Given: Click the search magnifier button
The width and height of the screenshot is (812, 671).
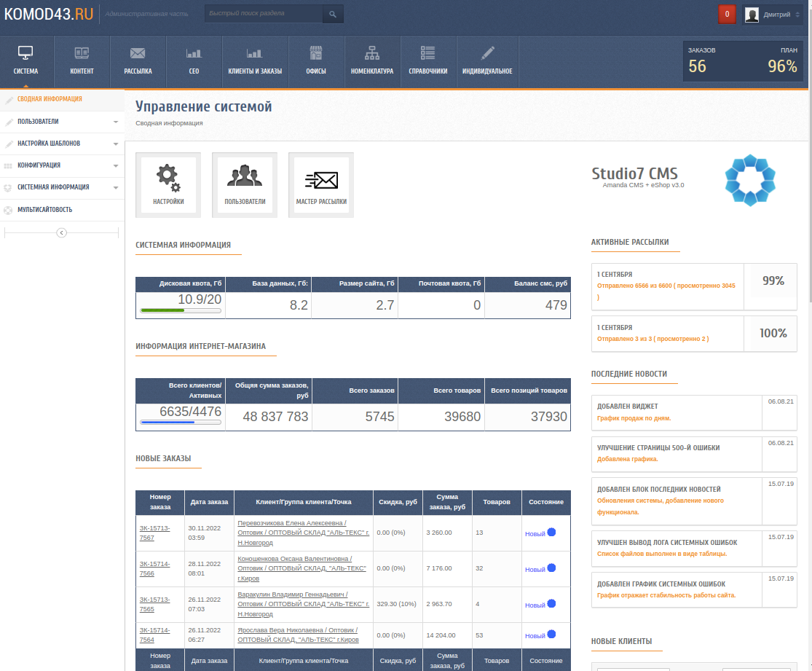Looking at the screenshot, I should (333, 14).
